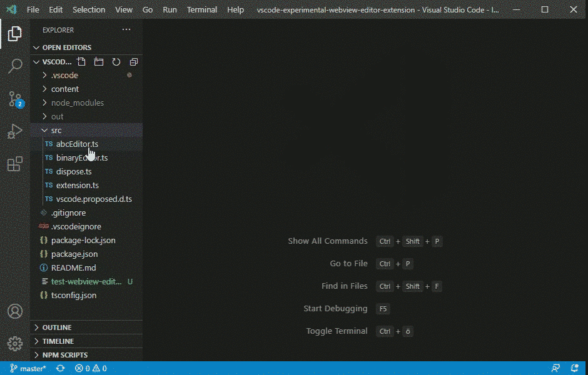The width and height of the screenshot is (588, 375).
Task: Open the Explorer more actions ellipsis
Action: point(126,29)
